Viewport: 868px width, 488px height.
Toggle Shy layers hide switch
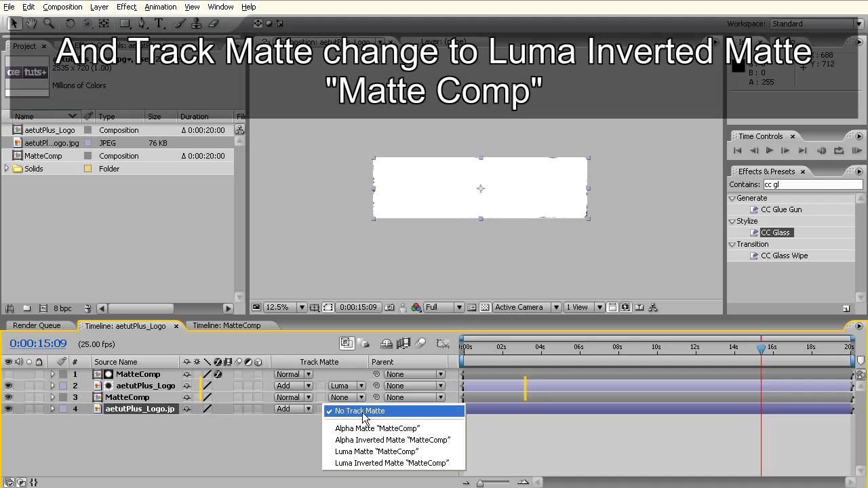click(x=386, y=343)
